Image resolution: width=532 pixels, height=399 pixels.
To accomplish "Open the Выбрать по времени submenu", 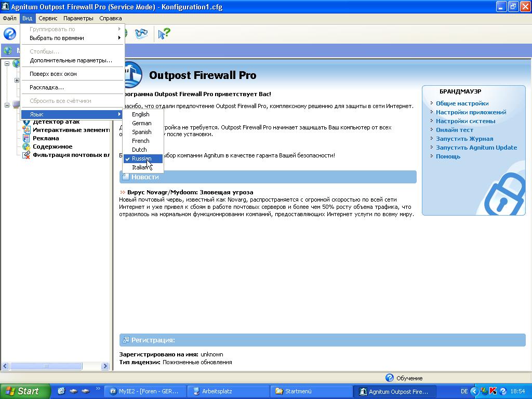I will (x=73, y=38).
